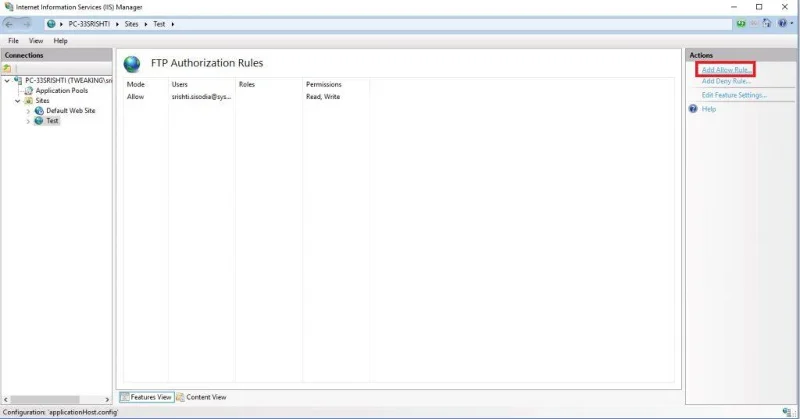Open the File menu

13,41
